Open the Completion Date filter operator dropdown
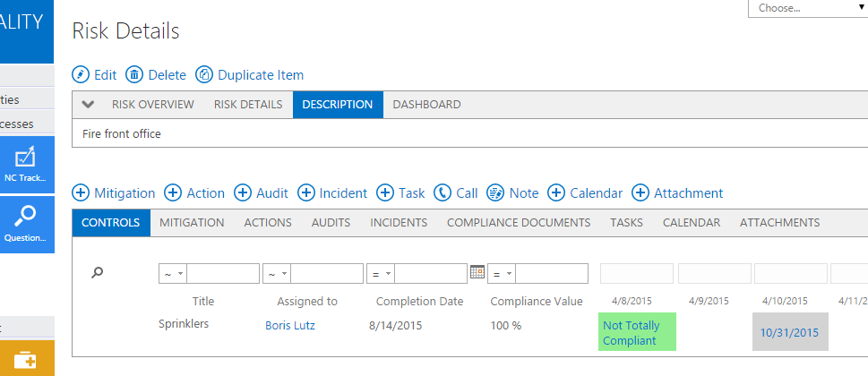868x376 pixels. pos(381,274)
